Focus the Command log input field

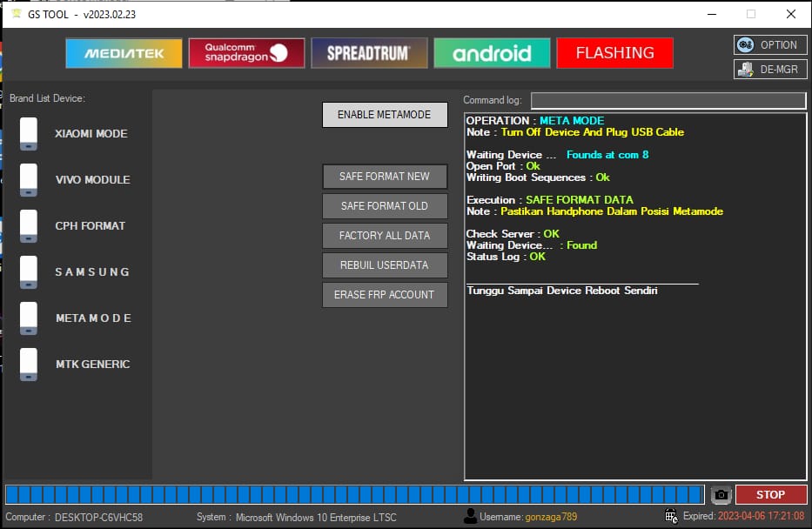[668, 100]
